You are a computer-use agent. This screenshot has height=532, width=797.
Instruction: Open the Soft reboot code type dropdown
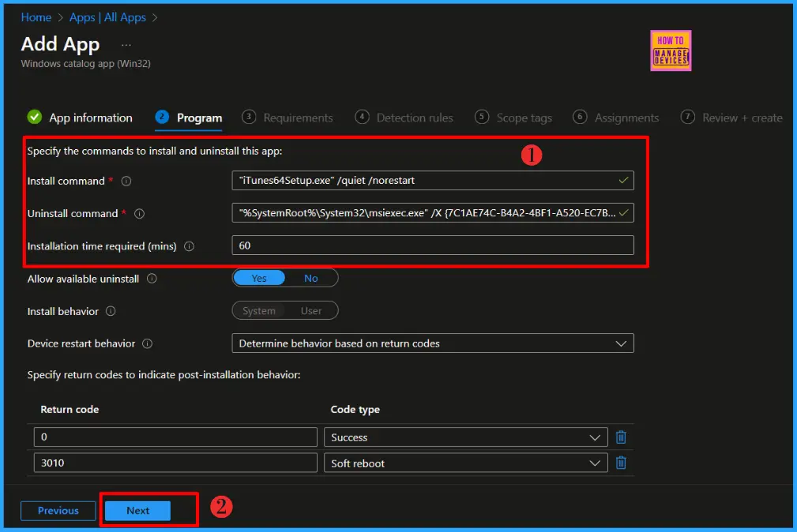pos(465,463)
